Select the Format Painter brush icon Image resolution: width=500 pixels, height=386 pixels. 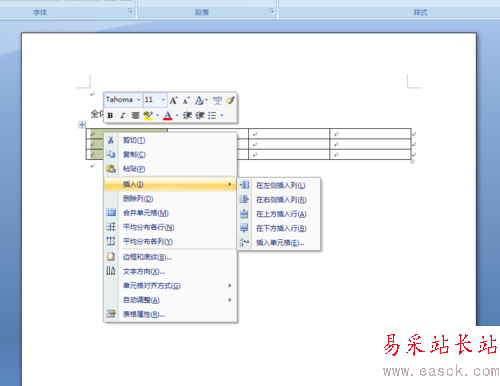pos(230,100)
